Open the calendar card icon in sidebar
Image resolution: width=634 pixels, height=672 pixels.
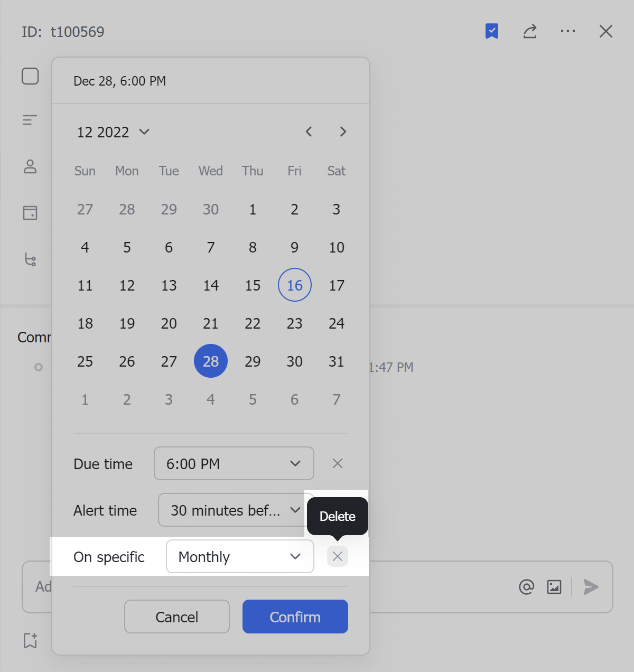click(30, 213)
